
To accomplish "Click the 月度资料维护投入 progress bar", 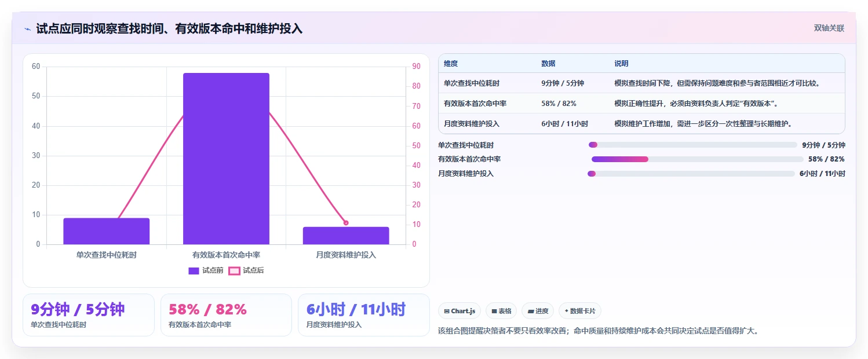I will 691,174.
